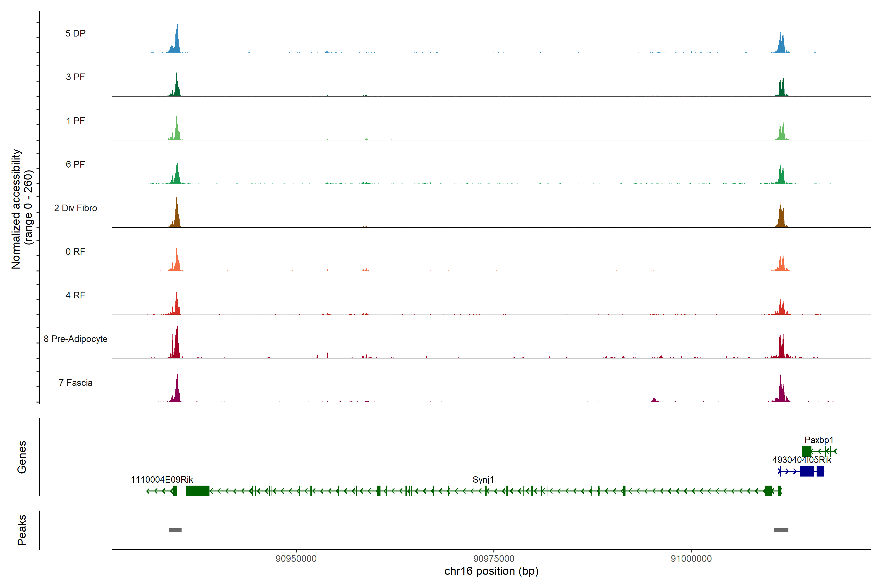Click the 7 Fascia track label
The width and height of the screenshot is (882, 588).
point(75,383)
